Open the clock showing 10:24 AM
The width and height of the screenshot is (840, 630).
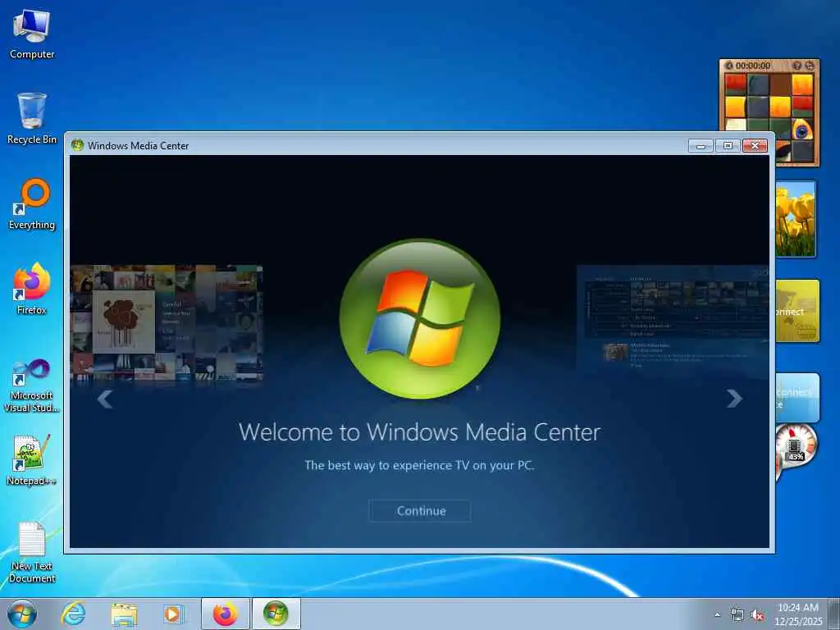(798, 614)
